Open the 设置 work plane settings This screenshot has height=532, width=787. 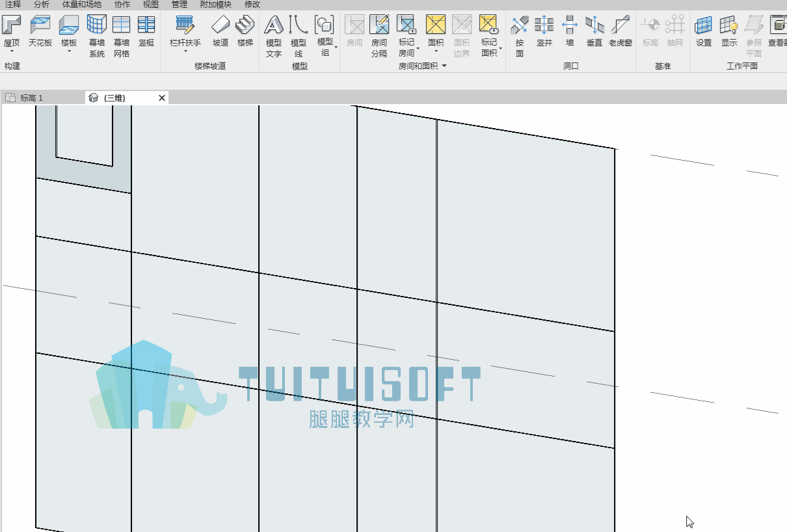coord(704,31)
